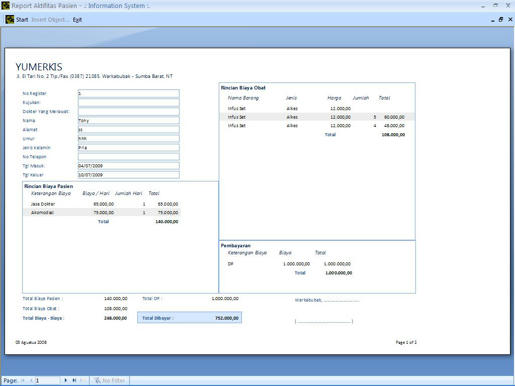Click the Nama field

(128, 120)
